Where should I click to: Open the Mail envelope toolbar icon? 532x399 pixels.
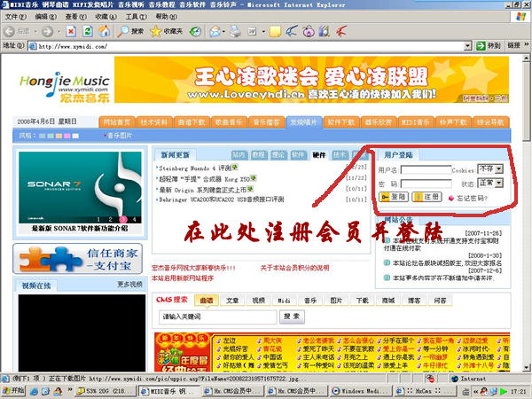[215, 32]
